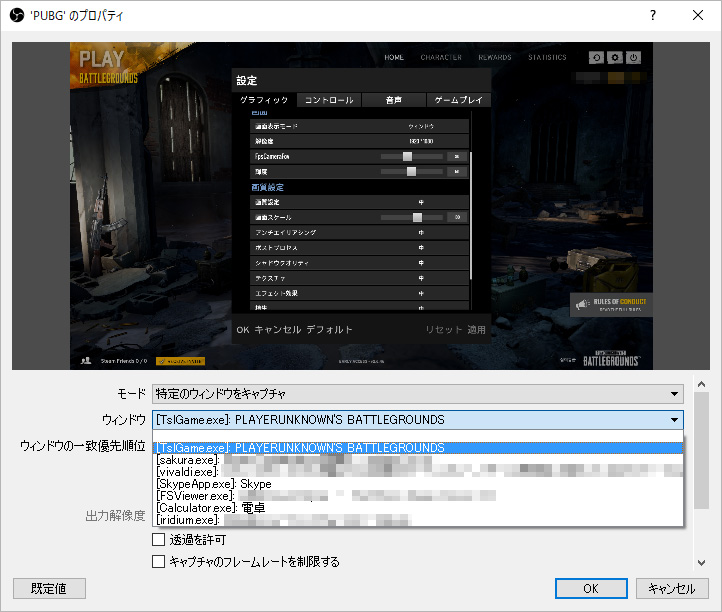Click REWARDS in game menu preview
The height and width of the screenshot is (612, 722).
click(x=495, y=57)
